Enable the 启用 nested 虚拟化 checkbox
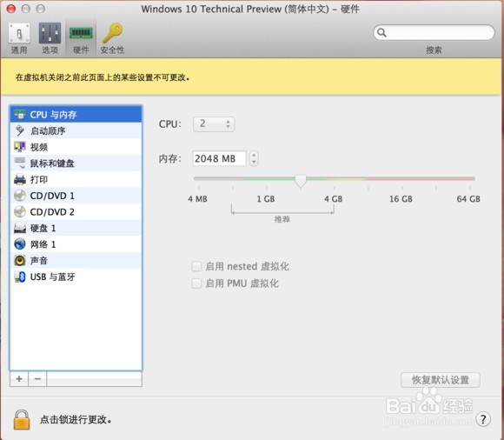Image resolution: width=504 pixels, height=440 pixels. tap(196, 266)
